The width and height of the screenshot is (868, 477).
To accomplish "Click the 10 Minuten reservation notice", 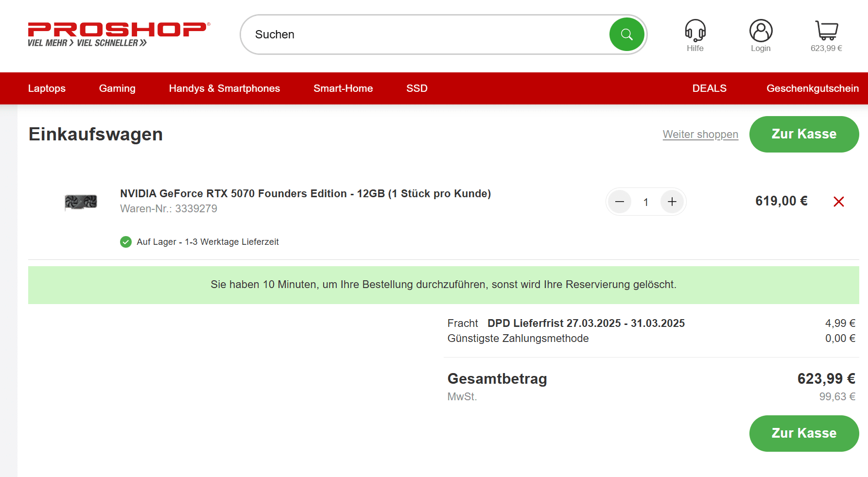I will tap(444, 285).
